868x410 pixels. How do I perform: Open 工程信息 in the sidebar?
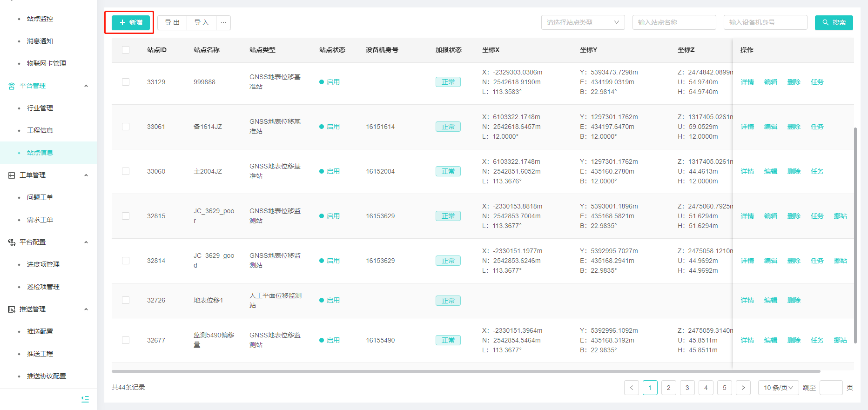tap(40, 130)
